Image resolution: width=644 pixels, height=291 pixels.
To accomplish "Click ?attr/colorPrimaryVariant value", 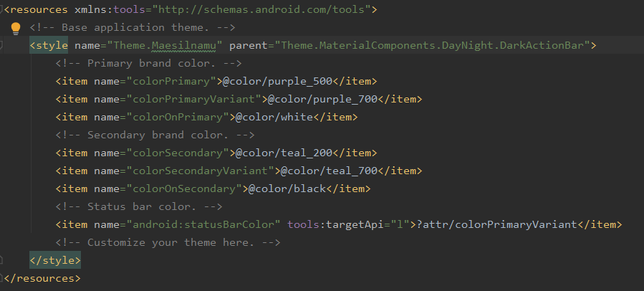I will pos(496,224).
